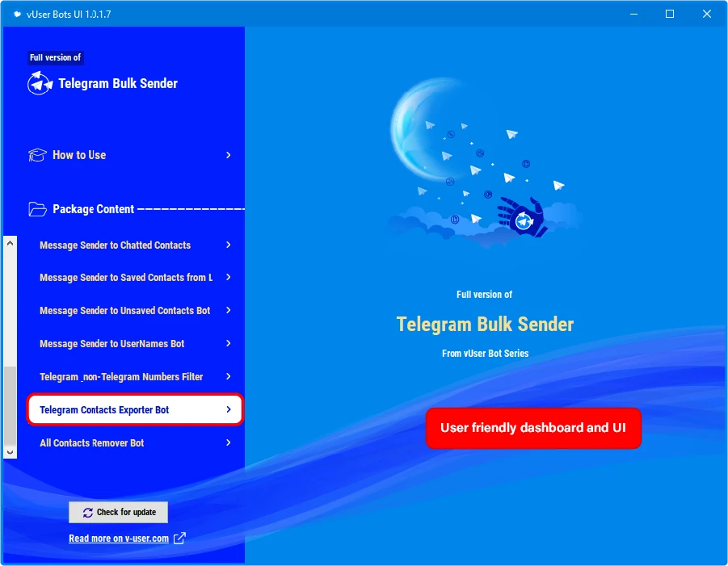This screenshot has width=728, height=566.
Task: Click the sidebar scrollbar up arrow
Action: [x=11, y=243]
